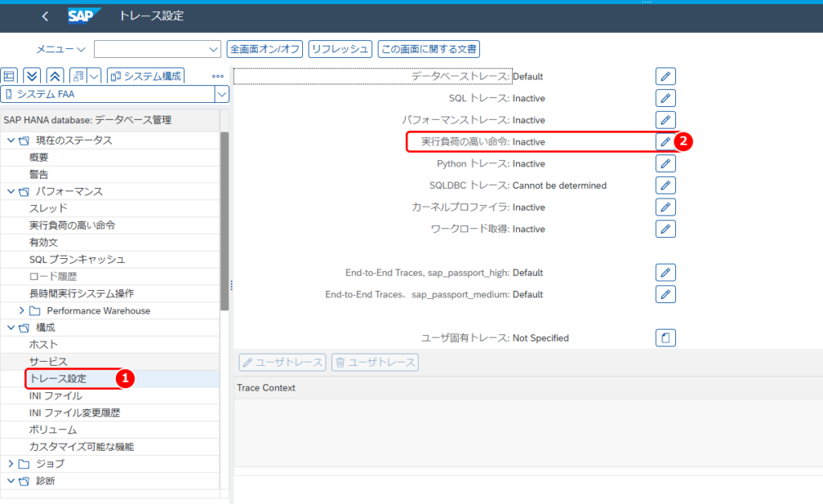Select トレース設定 in the tree
The width and height of the screenshot is (823, 504).
58,379
